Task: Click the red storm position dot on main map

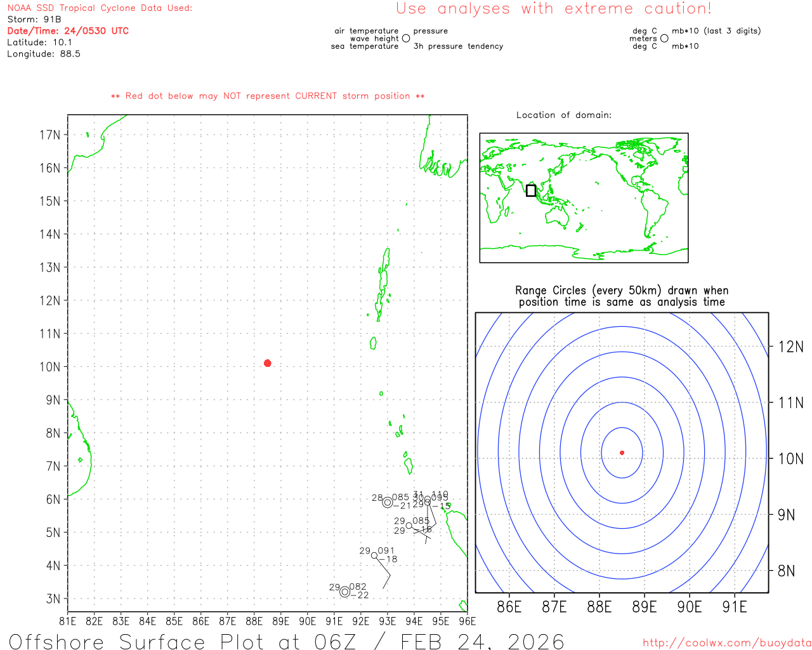Action: (268, 363)
